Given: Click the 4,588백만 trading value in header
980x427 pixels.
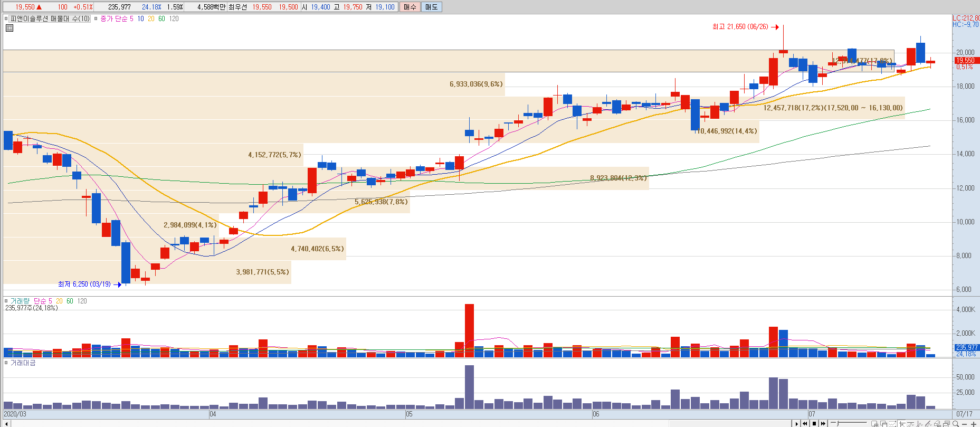Looking at the screenshot, I should [x=211, y=7].
